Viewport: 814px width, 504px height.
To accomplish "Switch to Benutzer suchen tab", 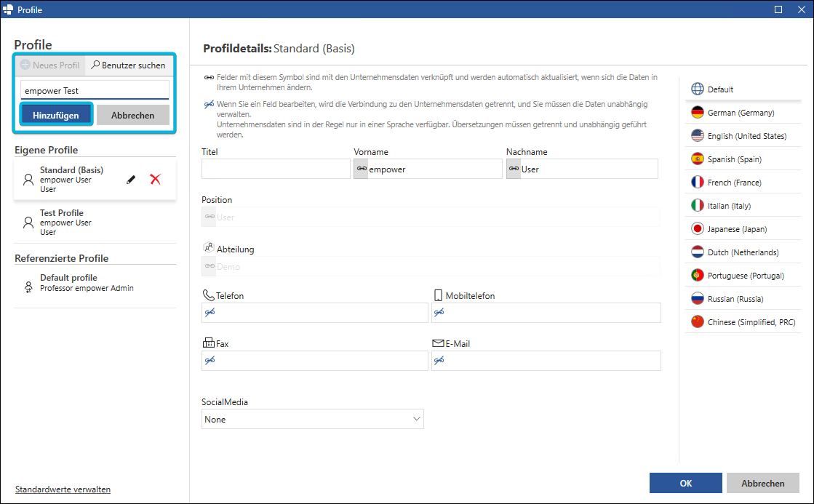I will tap(129, 65).
